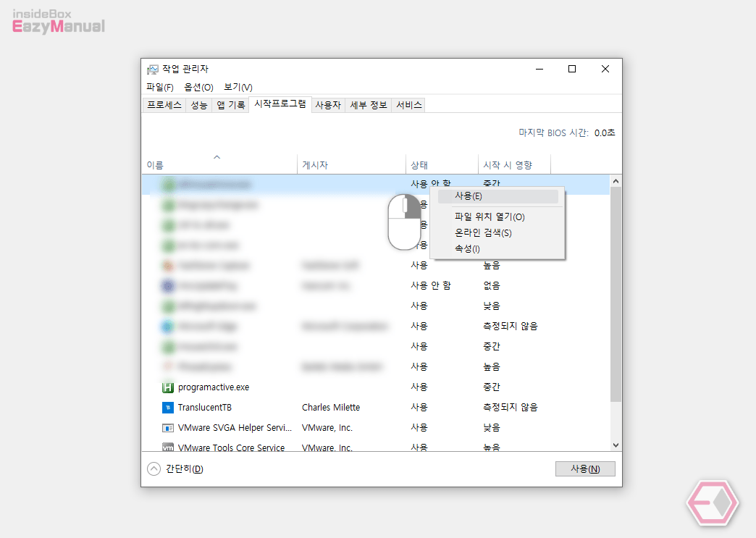Click 중간 impact in programactive.exe row
The image size is (756, 538).
click(491, 387)
